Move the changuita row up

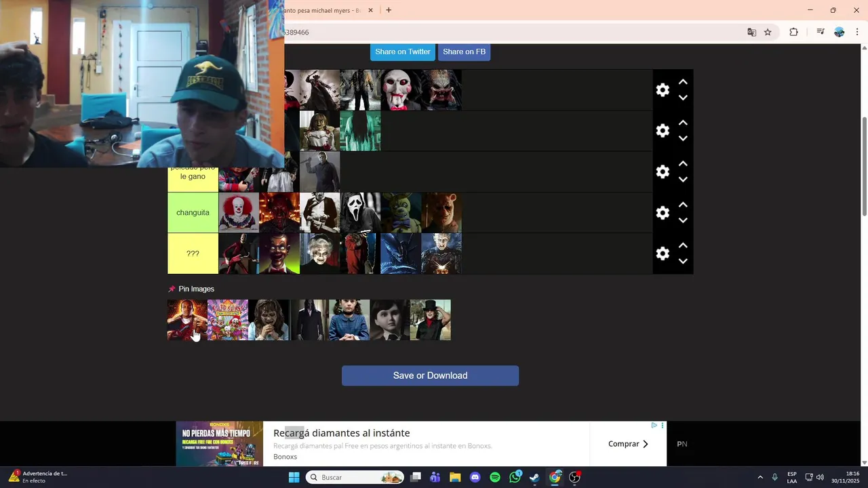pos(683,205)
